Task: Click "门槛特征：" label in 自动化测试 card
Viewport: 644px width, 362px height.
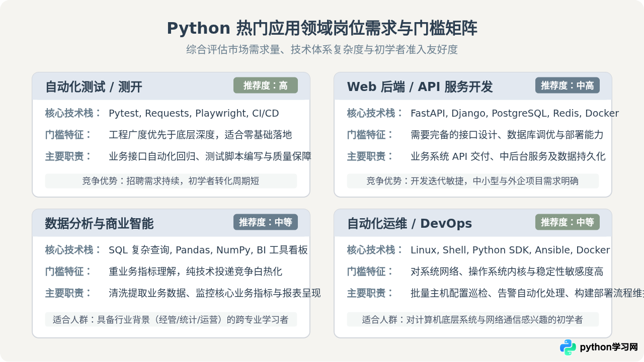Action: click(69, 135)
